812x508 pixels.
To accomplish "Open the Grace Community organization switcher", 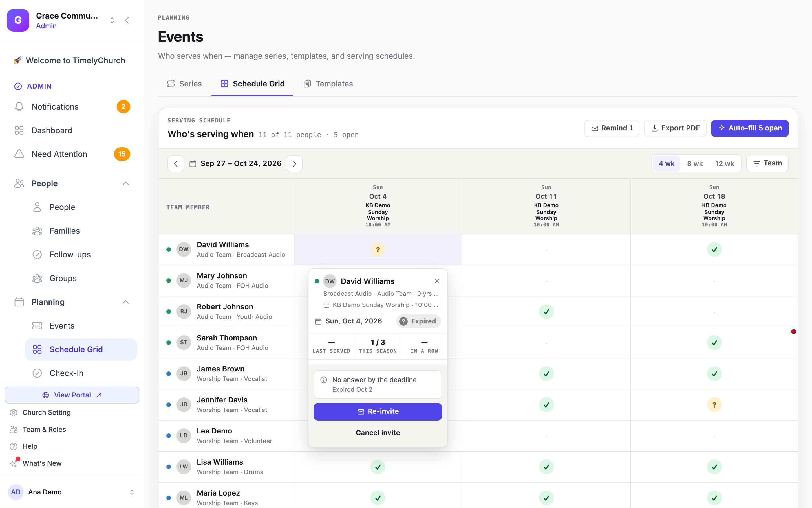I will 112,21.
